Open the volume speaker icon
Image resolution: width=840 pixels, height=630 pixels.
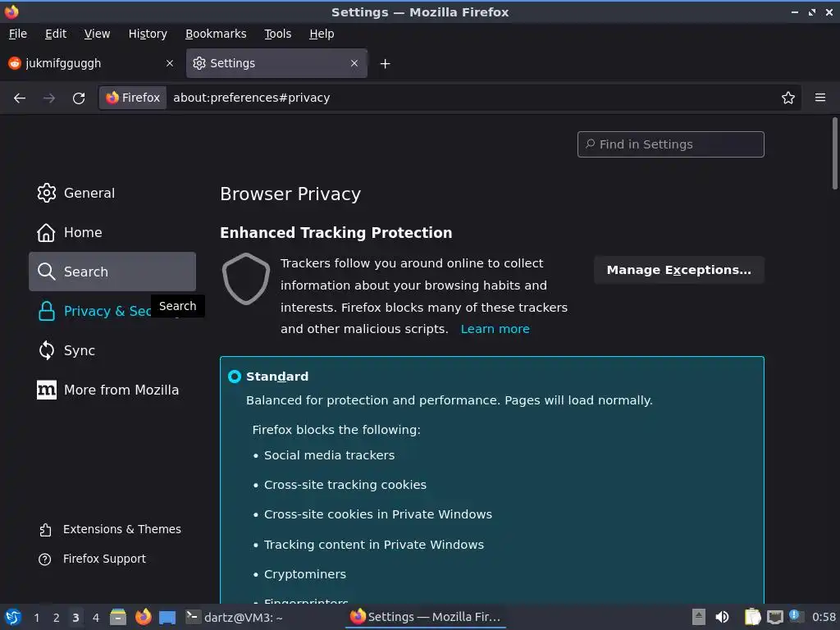click(722, 617)
